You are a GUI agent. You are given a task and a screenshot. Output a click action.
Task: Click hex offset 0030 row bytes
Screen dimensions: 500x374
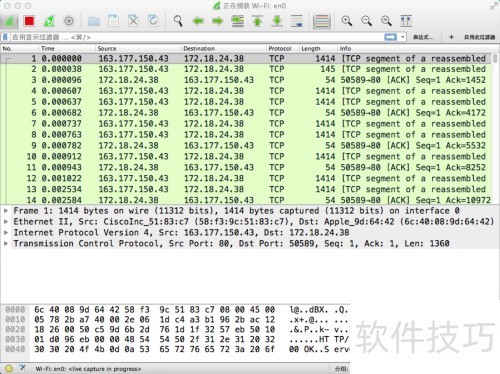154,339
